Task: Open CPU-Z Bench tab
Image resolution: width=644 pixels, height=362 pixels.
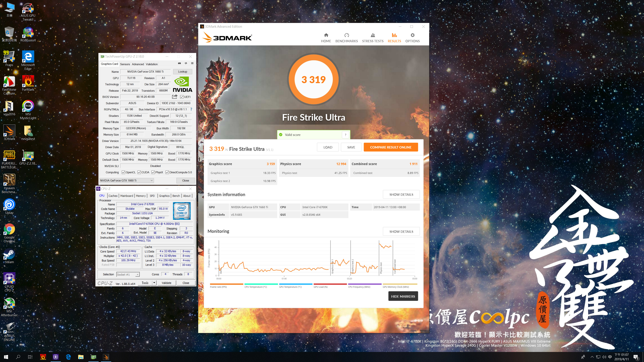Action: coord(176,196)
